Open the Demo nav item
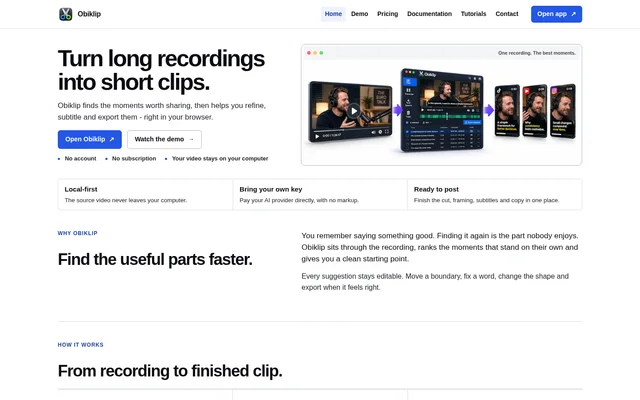The height and width of the screenshot is (400, 640). (x=360, y=14)
